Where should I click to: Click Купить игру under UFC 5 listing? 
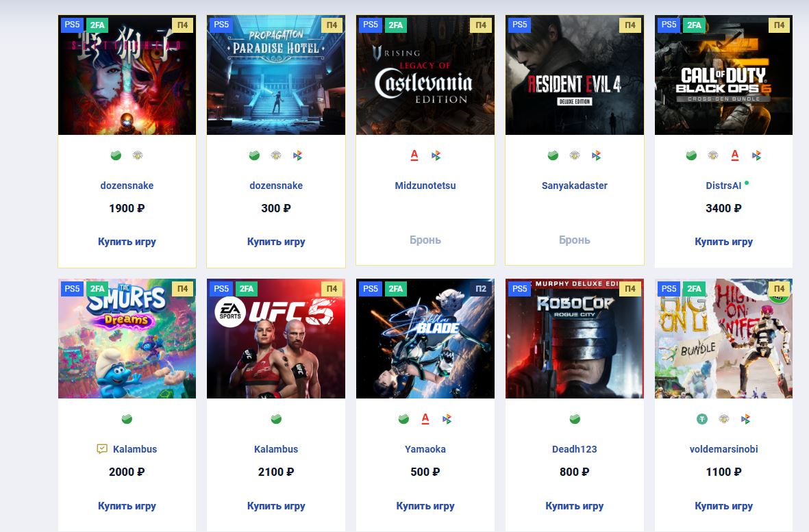pyautogui.click(x=276, y=506)
